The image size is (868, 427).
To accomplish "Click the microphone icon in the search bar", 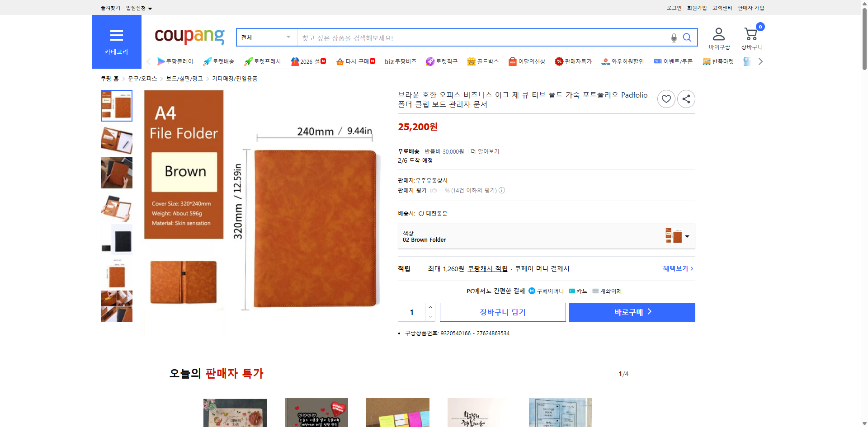I will click(673, 38).
